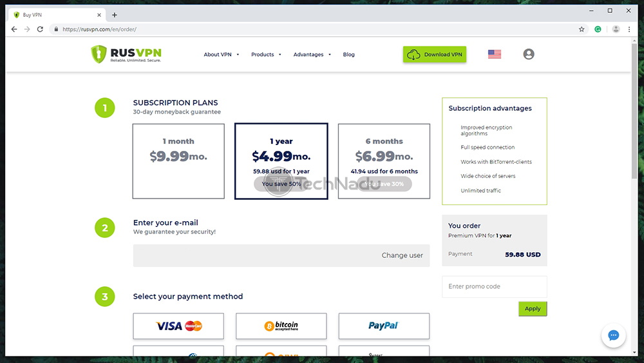
Task: Click Unlimited traffic text
Action: coord(480,191)
